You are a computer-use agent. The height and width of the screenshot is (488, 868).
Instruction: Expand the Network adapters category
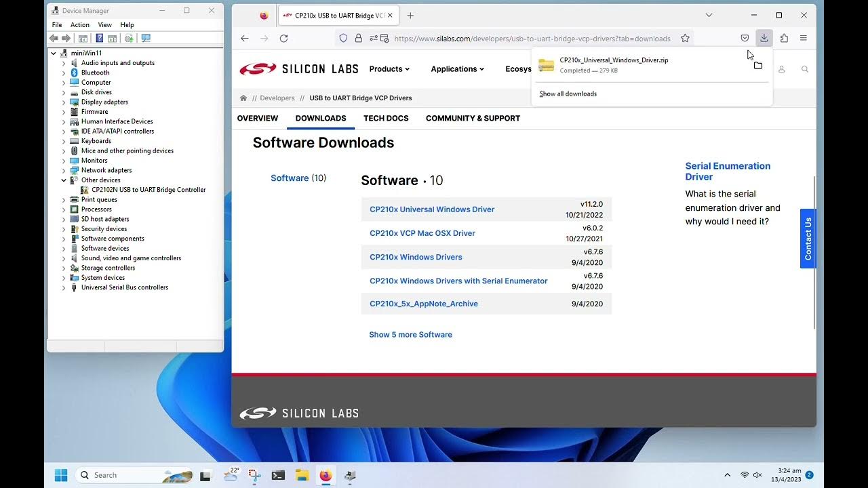click(x=64, y=170)
